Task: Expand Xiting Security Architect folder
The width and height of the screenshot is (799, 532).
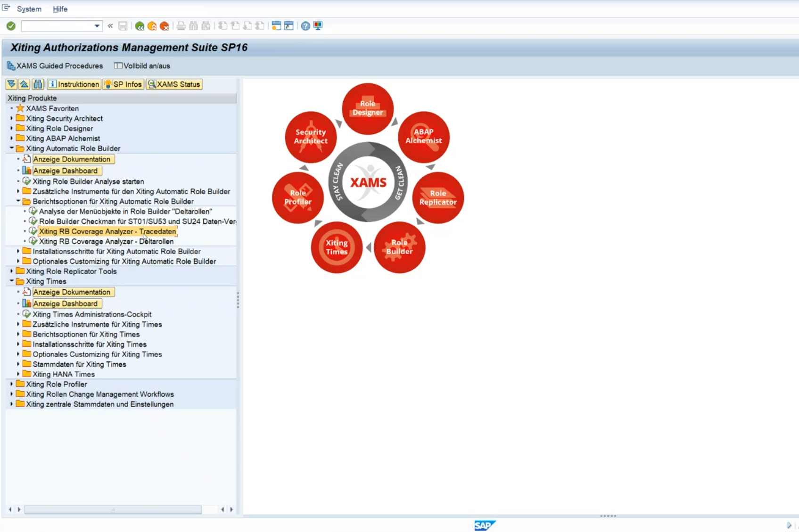Action: [12, 118]
